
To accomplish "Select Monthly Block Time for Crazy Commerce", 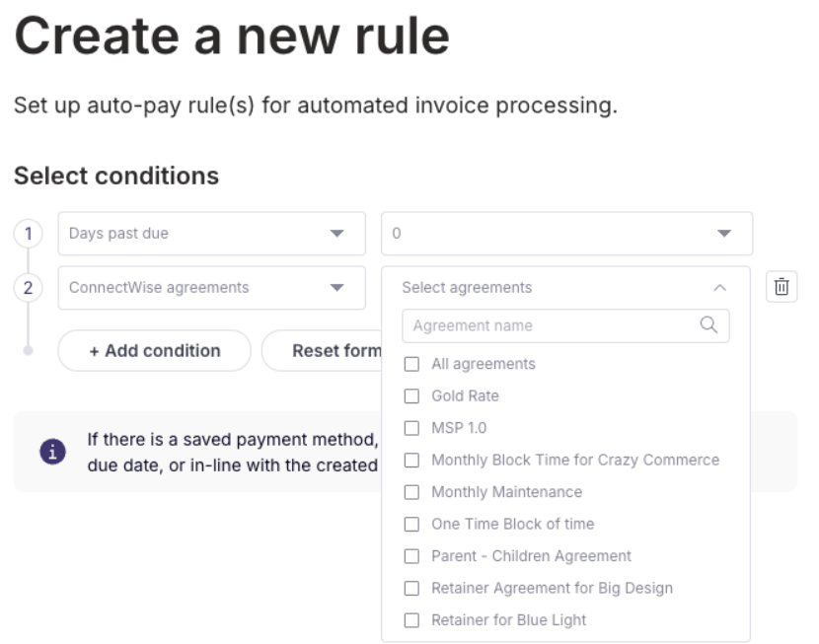I will click(x=411, y=460).
